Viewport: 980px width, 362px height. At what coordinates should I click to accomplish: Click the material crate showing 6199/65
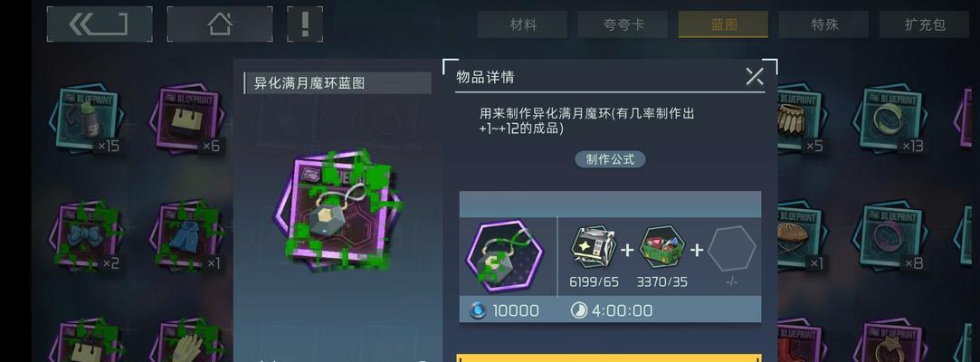[594, 248]
